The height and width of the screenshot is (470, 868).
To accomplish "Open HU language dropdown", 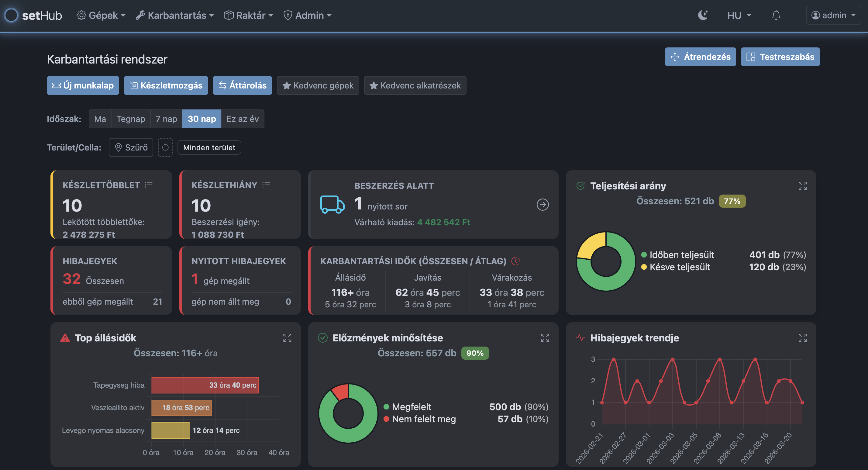I will tap(739, 15).
